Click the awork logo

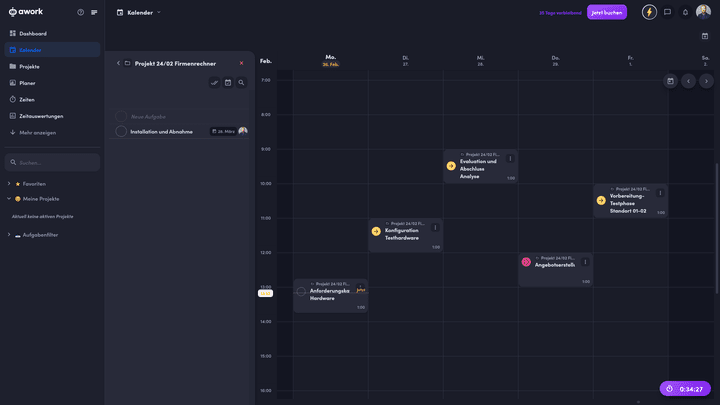pos(26,12)
